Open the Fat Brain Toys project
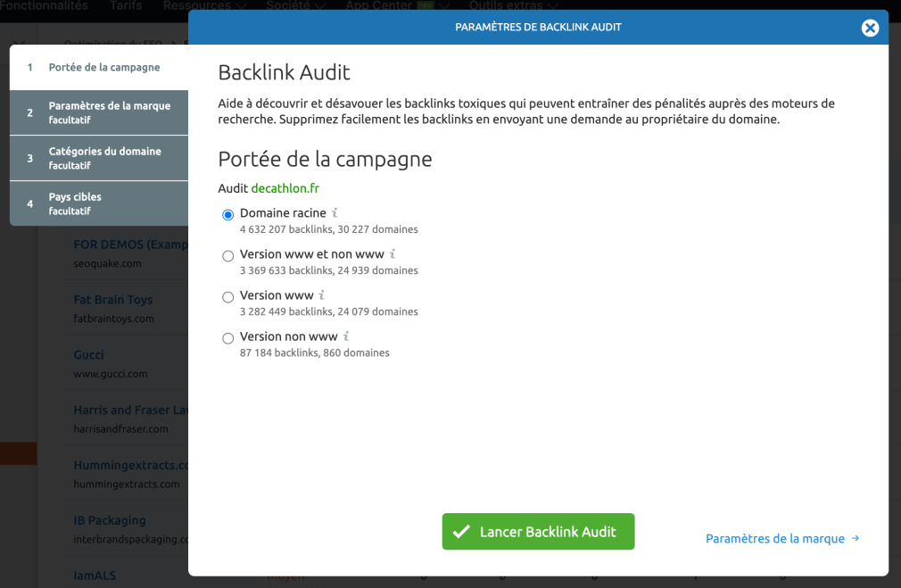901x588 pixels. tap(113, 300)
